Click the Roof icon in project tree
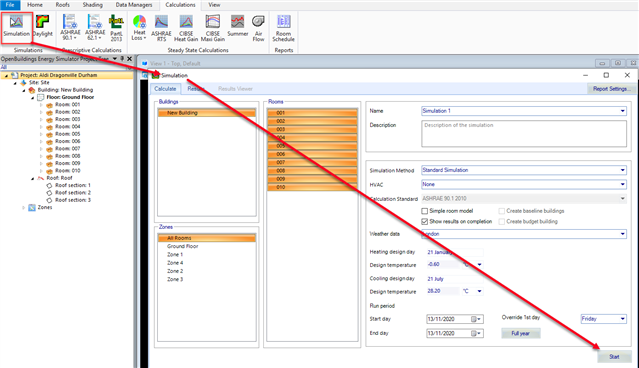The width and height of the screenshot is (639, 368). point(41,178)
